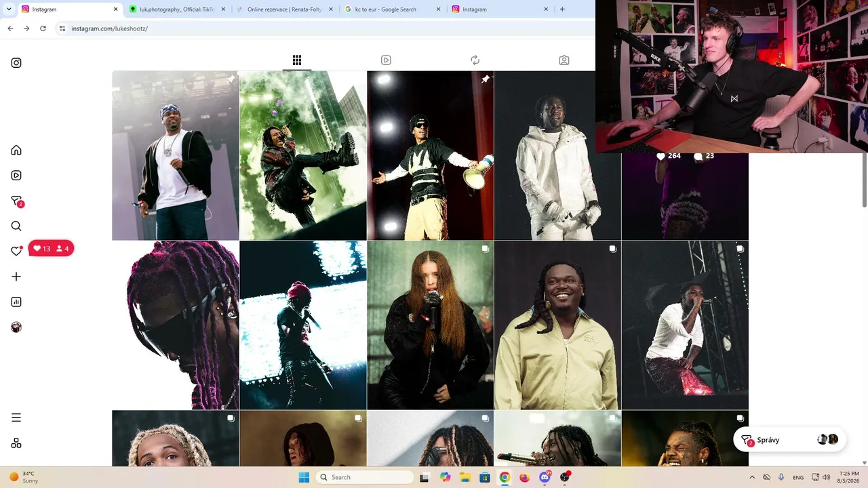Show hidden system tray icons
This screenshot has height=488, width=868.
(x=752, y=477)
